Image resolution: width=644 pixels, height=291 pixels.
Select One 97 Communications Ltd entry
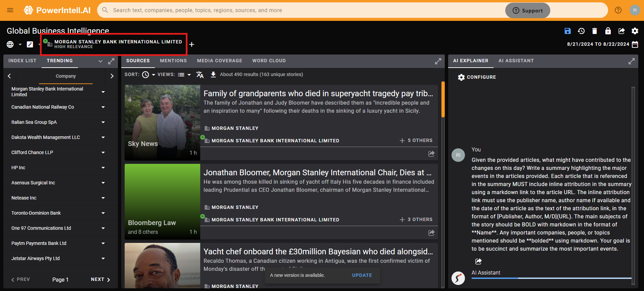coord(41,228)
